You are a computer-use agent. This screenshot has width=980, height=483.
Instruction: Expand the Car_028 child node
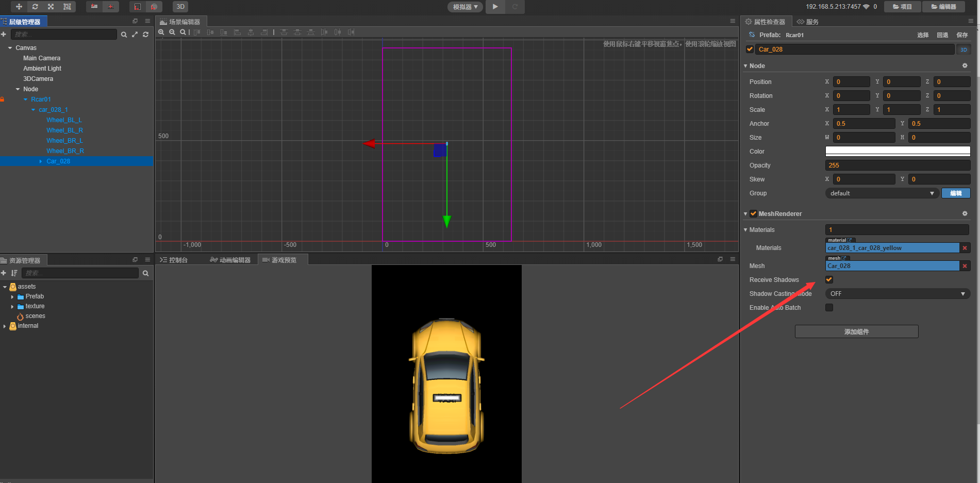coord(41,161)
